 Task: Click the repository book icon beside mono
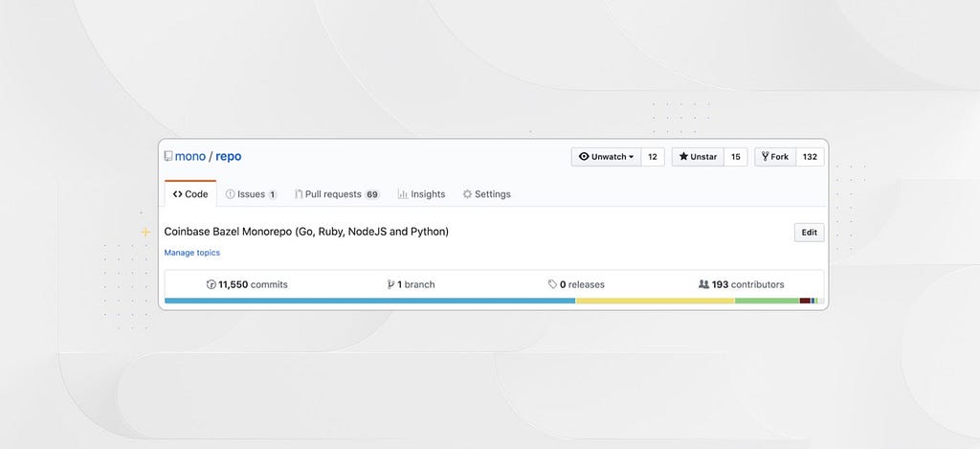[168, 156]
